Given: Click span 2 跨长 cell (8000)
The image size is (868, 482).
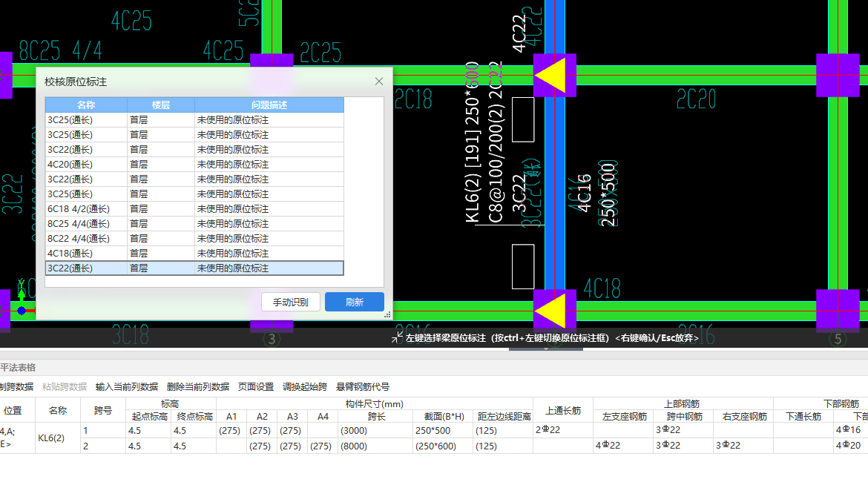Looking at the screenshot, I should click(375, 446).
